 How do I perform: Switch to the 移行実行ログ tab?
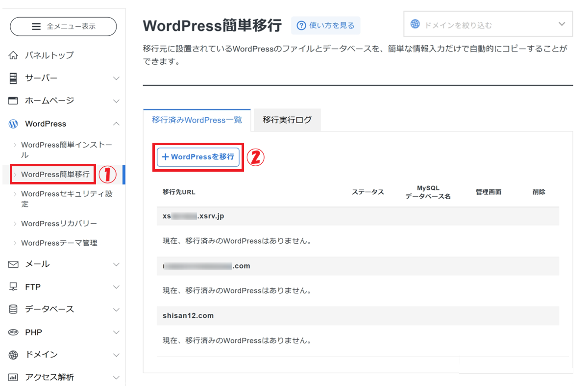click(x=287, y=120)
